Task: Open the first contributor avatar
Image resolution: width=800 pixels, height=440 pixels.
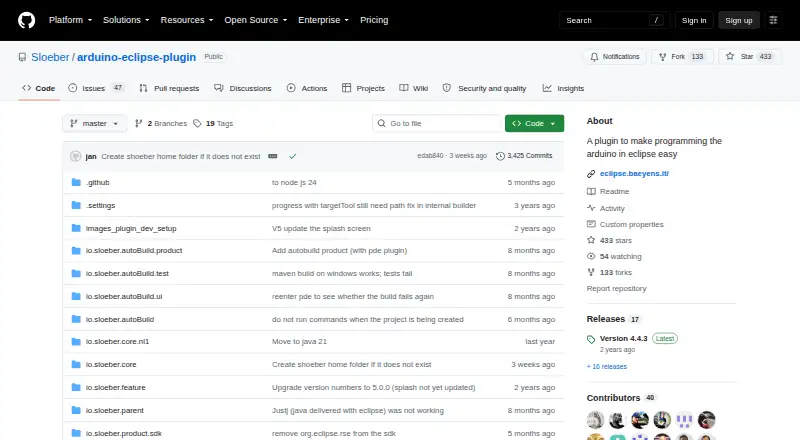Action: (x=595, y=420)
